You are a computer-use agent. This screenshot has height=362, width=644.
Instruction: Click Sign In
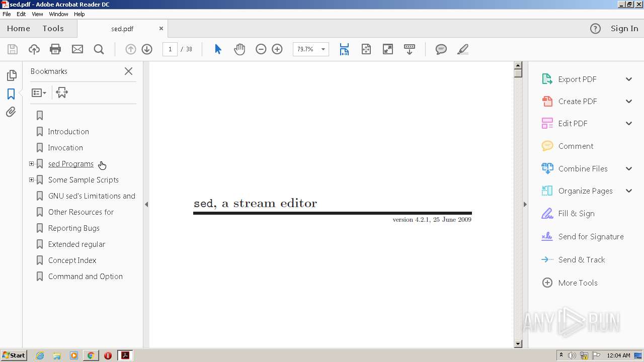(x=624, y=29)
